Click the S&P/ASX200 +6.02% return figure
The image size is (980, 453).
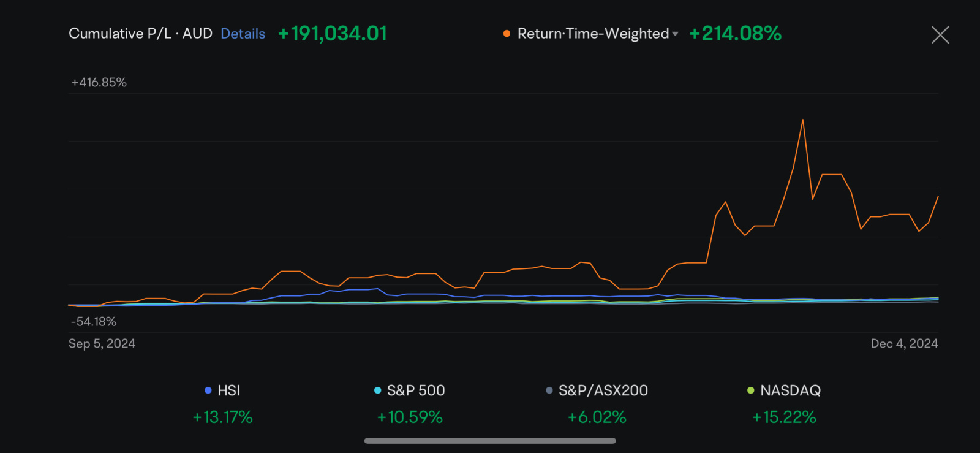click(597, 417)
